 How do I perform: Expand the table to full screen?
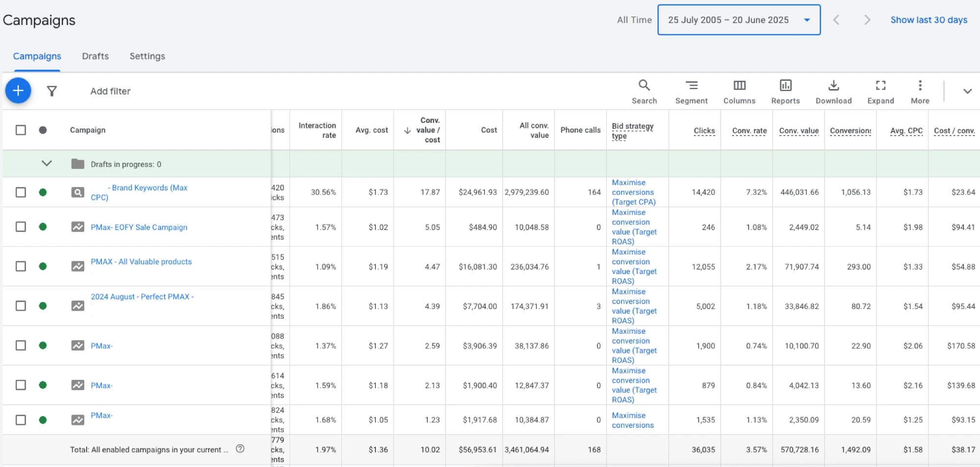click(881, 92)
